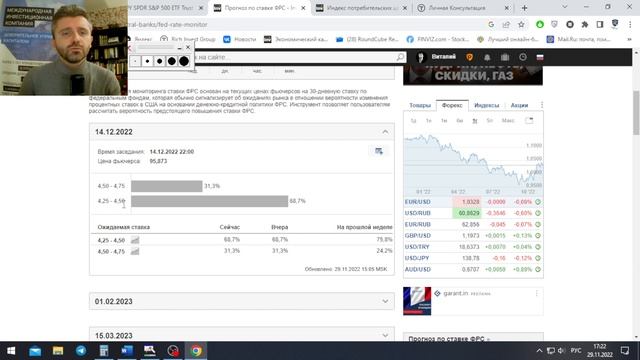Select the 1м chart timeframe
This screenshot has width=640, height=360.
[444, 120]
